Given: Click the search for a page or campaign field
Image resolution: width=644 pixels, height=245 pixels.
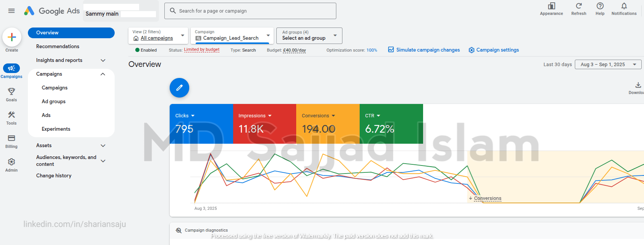Looking at the screenshot, I should (250, 11).
